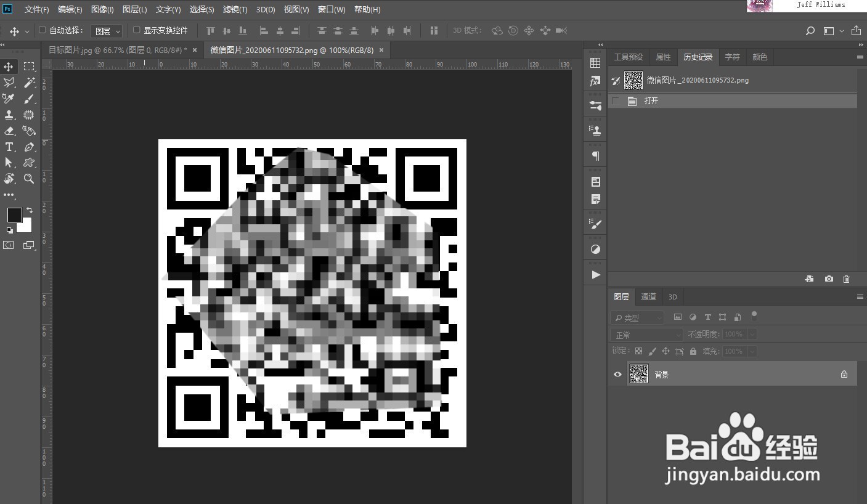Click the foreground color swatch
867x504 pixels.
[14, 214]
